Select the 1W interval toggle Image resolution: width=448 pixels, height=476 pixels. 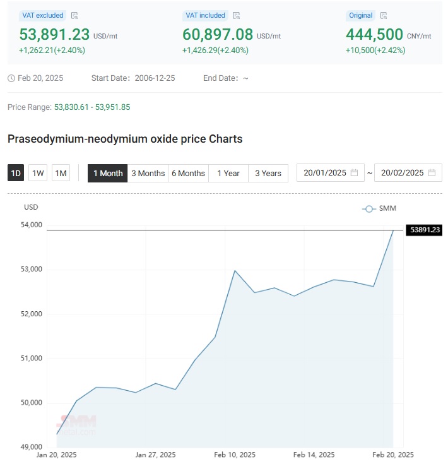click(38, 173)
